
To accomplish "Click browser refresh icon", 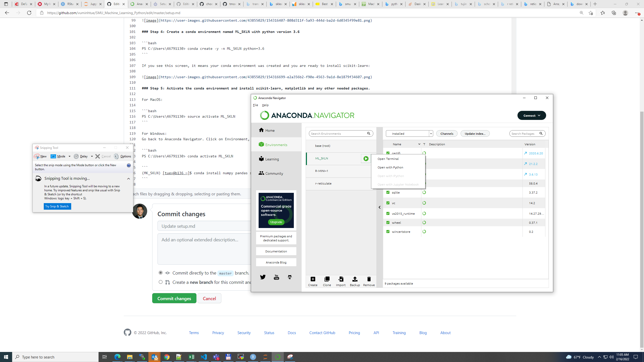I will coord(29,13).
